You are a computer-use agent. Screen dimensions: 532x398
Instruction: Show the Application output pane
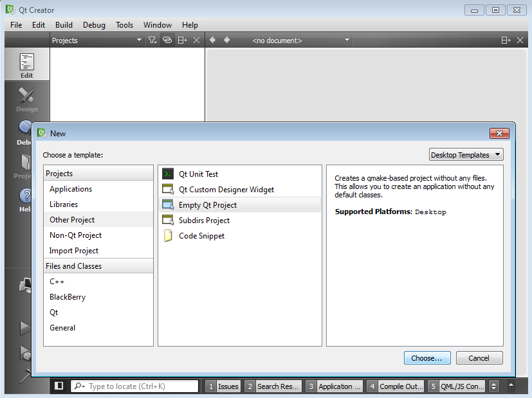[334, 386]
